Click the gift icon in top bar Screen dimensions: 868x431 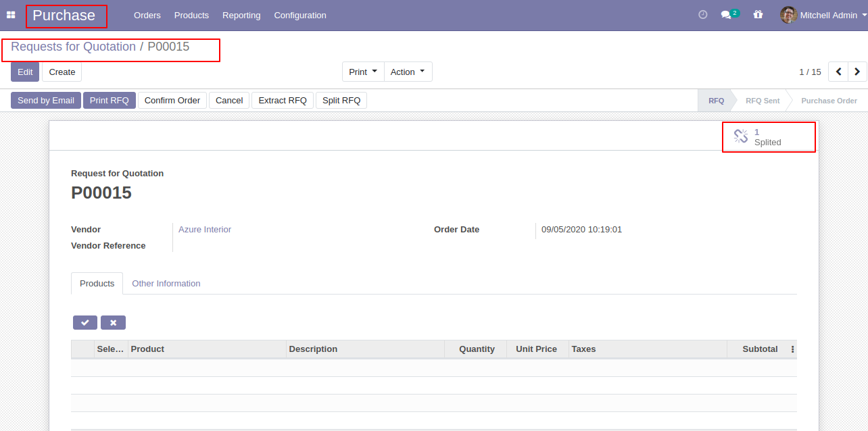pos(758,15)
